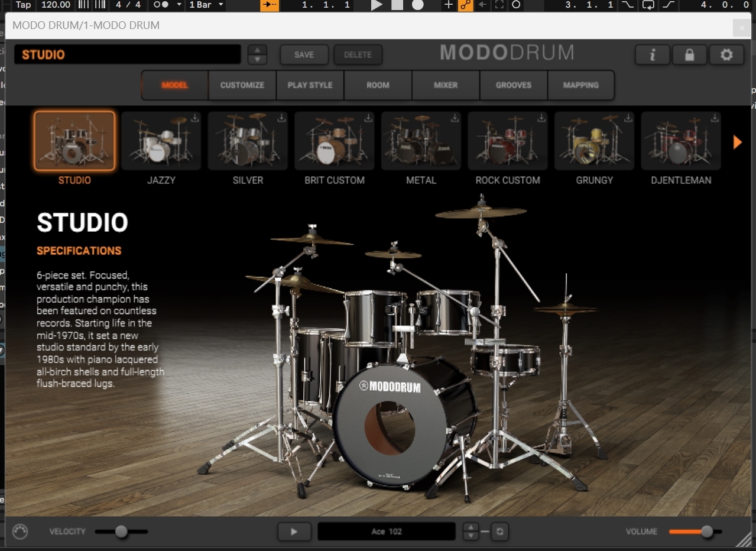Click the orange arrow to show more kits
The image size is (756, 551).
pos(737,142)
